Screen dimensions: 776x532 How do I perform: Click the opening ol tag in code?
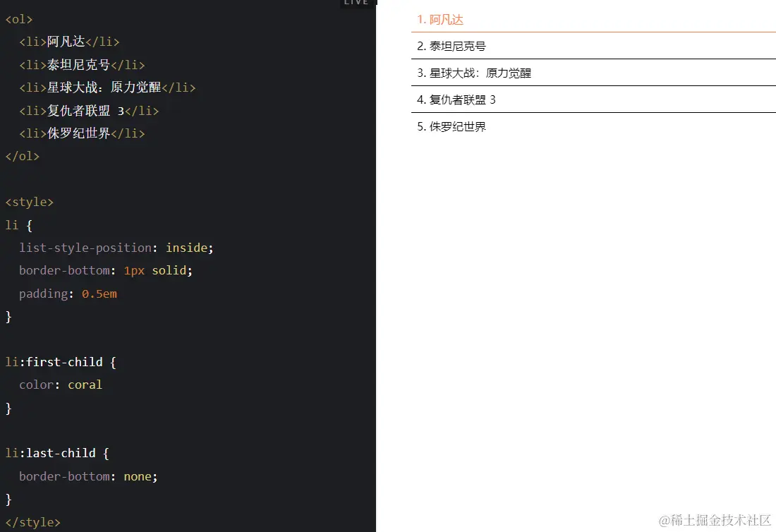click(x=19, y=19)
